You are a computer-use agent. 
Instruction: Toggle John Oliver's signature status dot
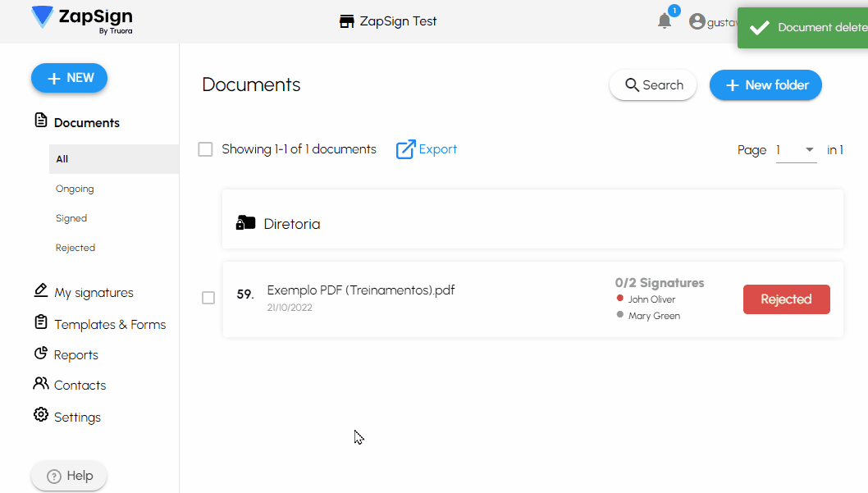[621, 299]
